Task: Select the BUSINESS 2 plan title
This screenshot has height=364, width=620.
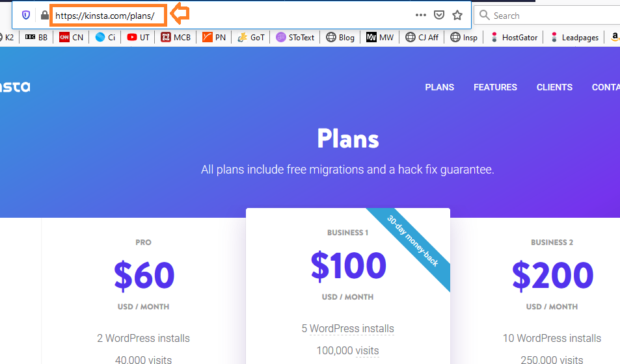Action: click(552, 242)
